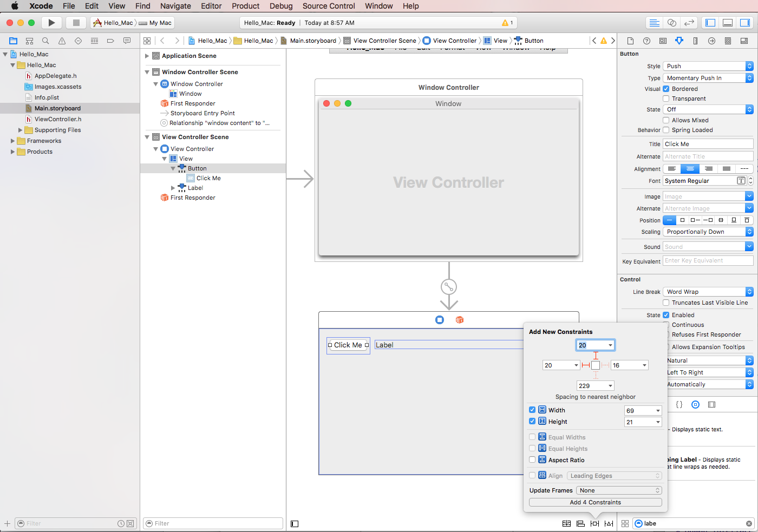Click the Add 4 Constraints button

tap(595, 502)
